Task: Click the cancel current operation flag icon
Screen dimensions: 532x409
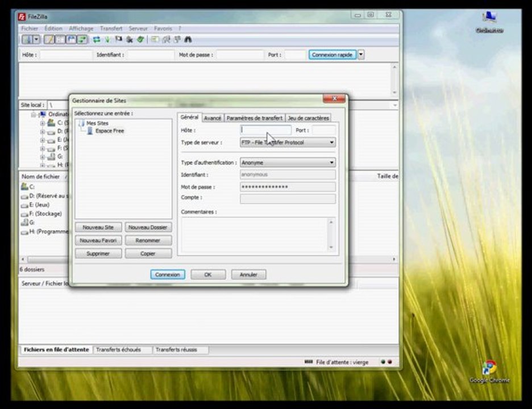Action: (x=118, y=40)
